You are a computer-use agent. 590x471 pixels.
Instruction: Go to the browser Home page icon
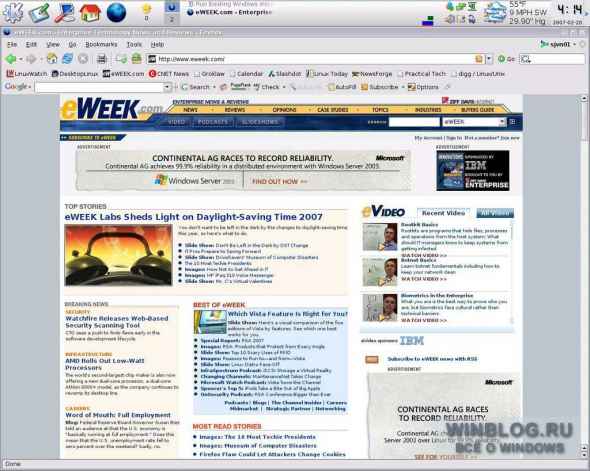[x=52, y=58]
